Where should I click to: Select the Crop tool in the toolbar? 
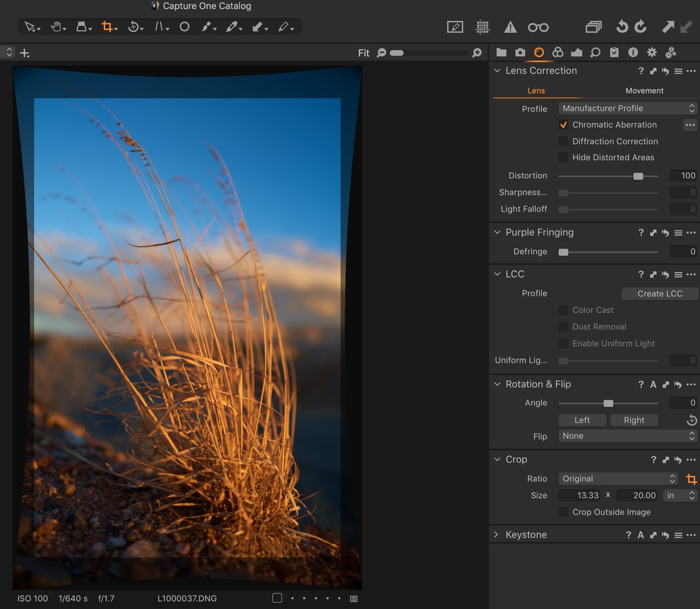pos(107,27)
